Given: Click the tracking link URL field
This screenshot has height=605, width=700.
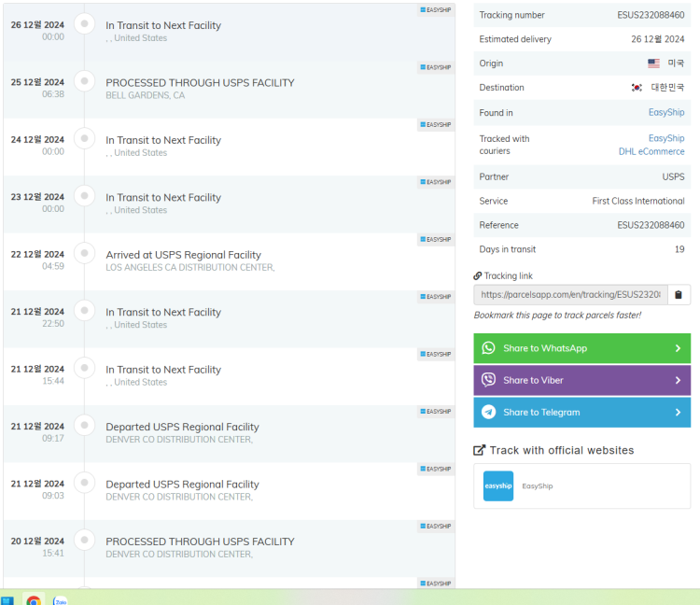Looking at the screenshot, I should tap(570, 295).
